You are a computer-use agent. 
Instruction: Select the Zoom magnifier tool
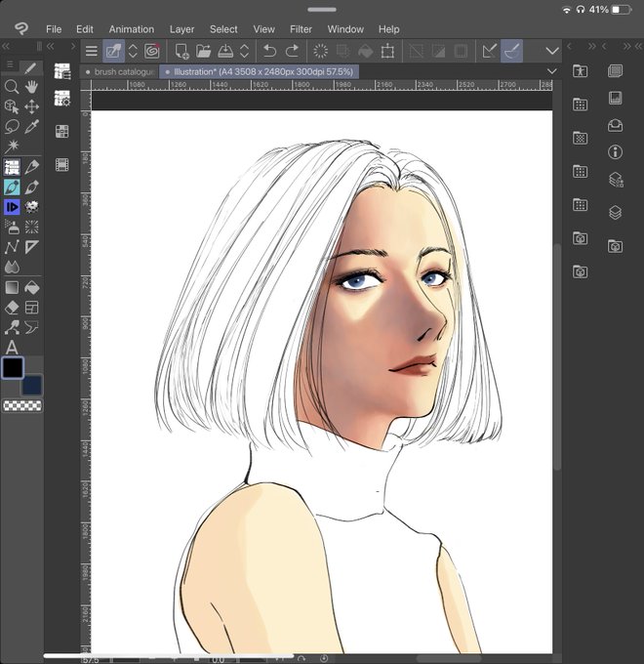[x=12, y=87]
